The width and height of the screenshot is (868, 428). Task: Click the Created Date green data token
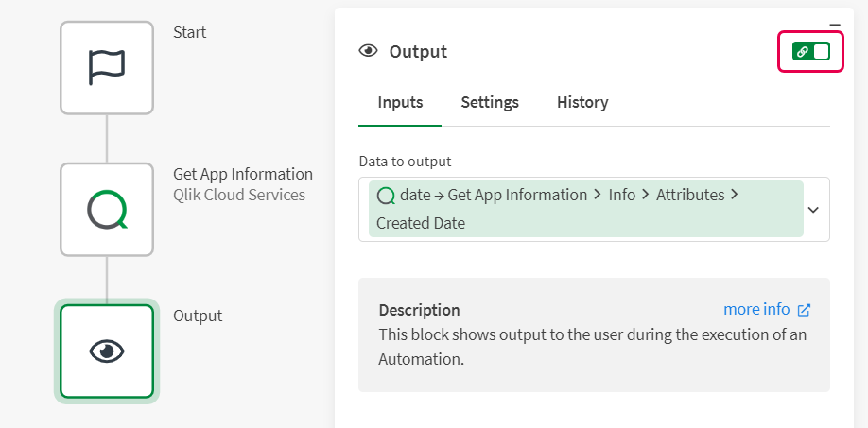584,209
